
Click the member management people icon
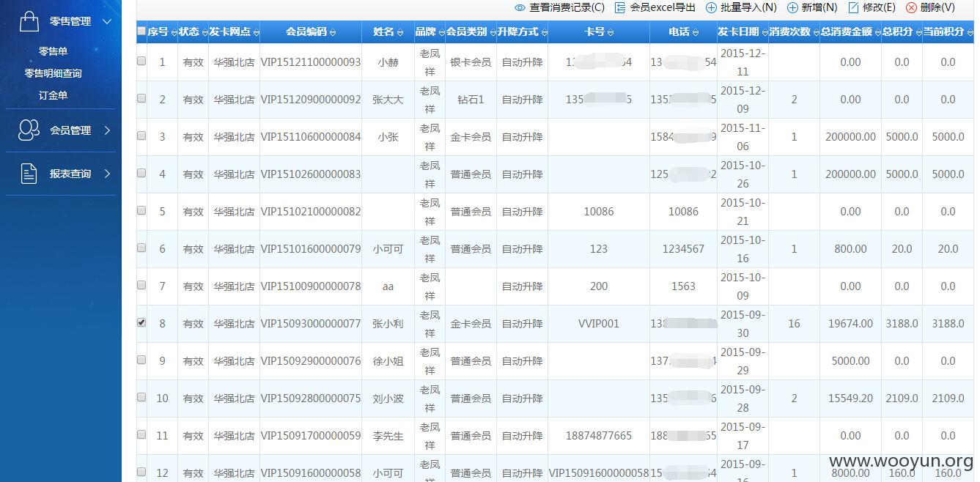(x=29, y=130)
